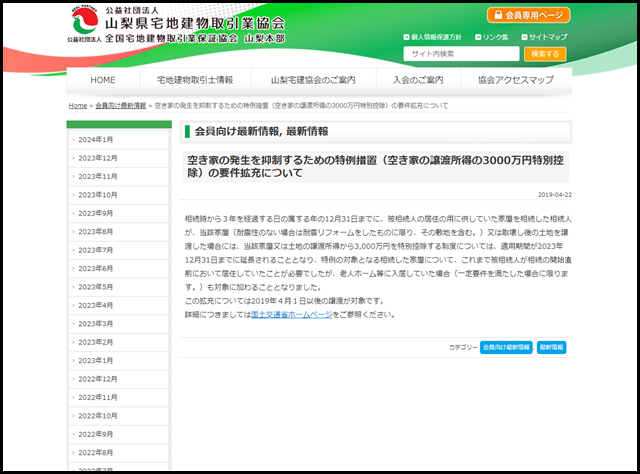The height and width of the screenshot is (474, 640).
Task: Focus the サイト内検索 search field
Action: pos(461,54)
